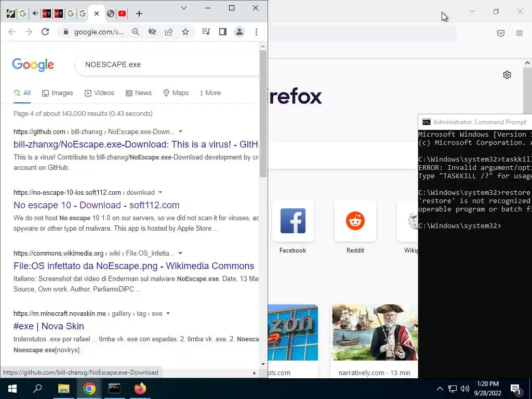Click the crossed-out eye icon in Chrome address bar
The width and height of the screenshot is (532, 399).
coord(152,32)
